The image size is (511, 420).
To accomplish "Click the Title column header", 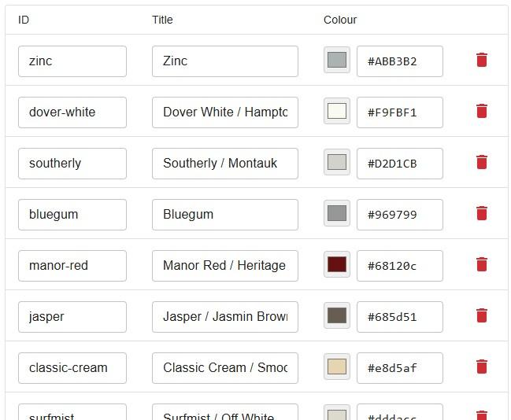I will point(162,20).
